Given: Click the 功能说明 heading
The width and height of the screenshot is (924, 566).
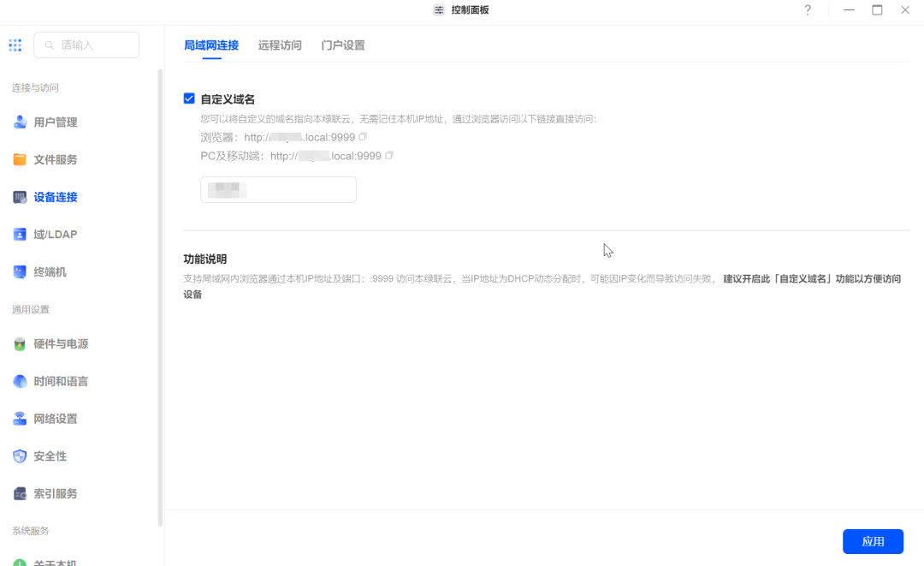Looking at the screenshot, I should (205, 259).
